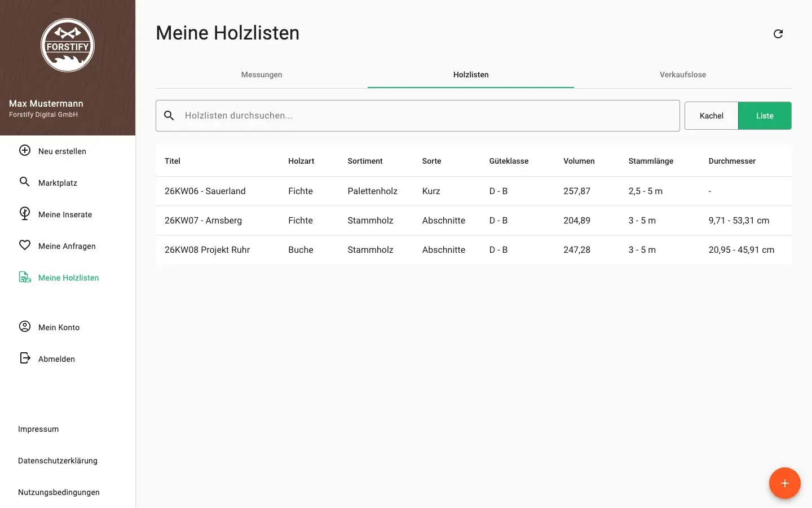Viewport: 812px width, 508px height.
Task: Open Neu erstellen in sidebar
Action: [x=68, y=151]
